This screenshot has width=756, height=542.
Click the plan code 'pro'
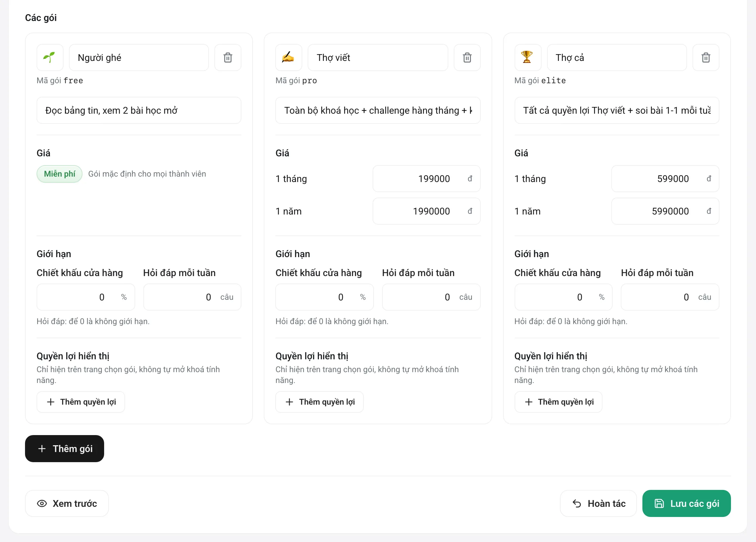pos(309,81)
